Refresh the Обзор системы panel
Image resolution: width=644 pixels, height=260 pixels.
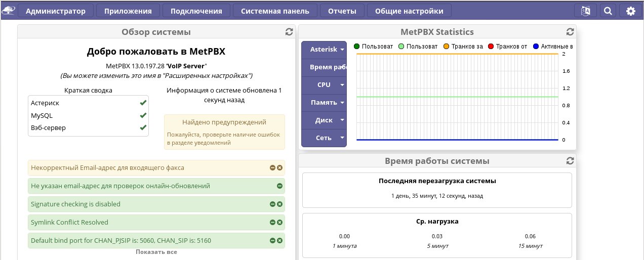289,32
